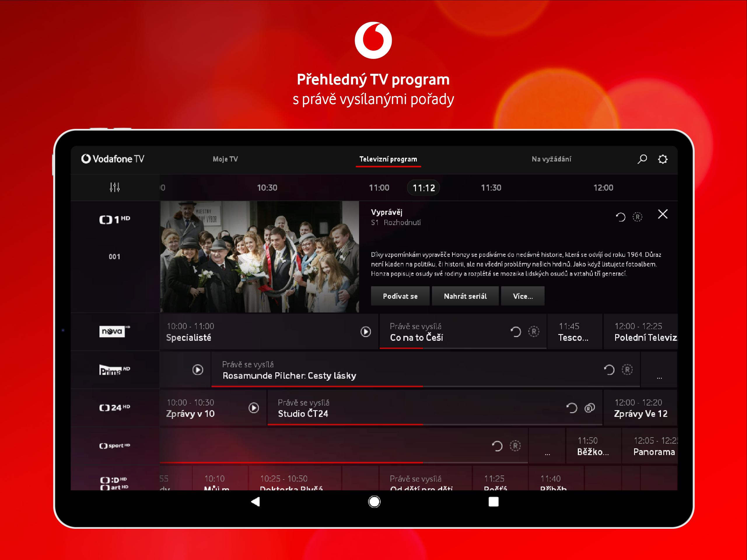The height and width of the screenshot is (560, 747).
Task: Record Co na to Češi
Action: coord(533,332)
